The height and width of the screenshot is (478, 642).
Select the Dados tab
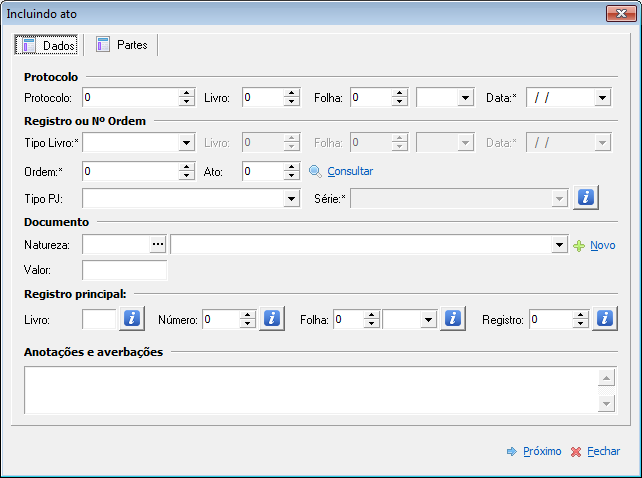[47, 45]
